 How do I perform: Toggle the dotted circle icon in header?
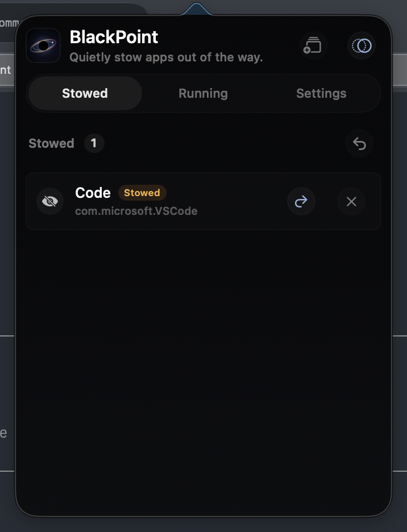tap(362, 45)
